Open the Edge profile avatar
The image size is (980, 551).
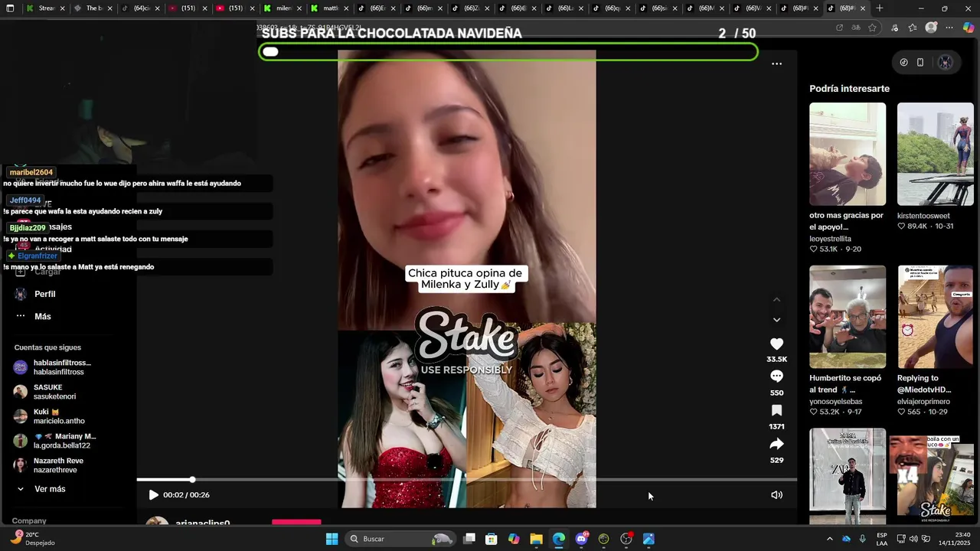931,28
